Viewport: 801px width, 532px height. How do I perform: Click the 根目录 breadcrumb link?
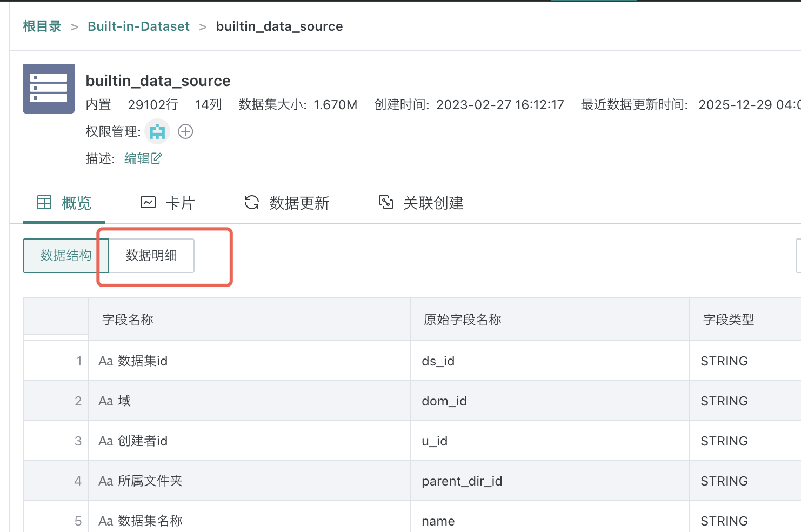42,26
